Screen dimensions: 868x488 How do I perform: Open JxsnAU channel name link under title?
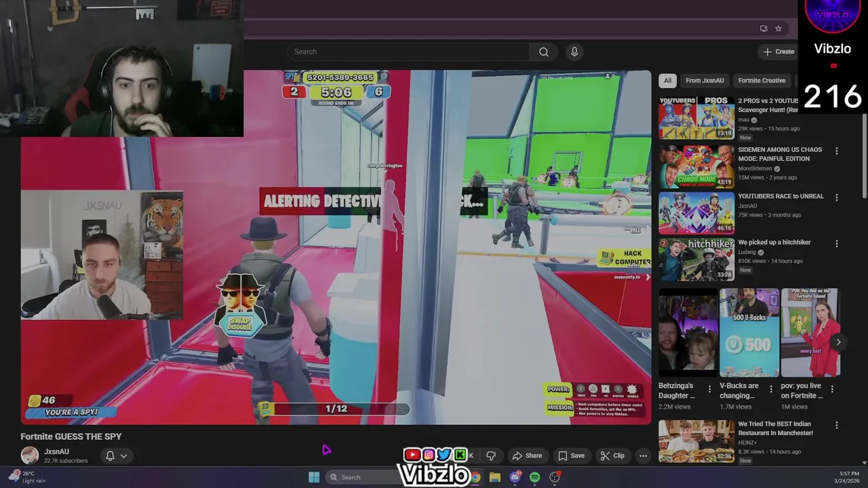click(x=56, y=451)
